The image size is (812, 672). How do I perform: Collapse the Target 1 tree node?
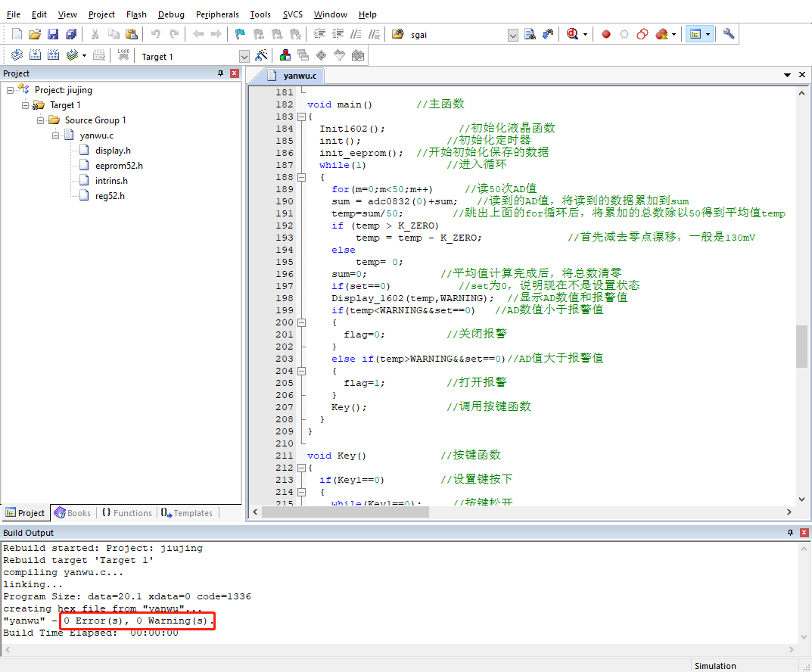25,105
